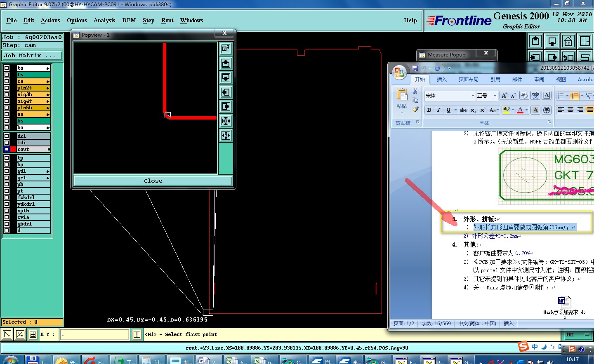Open the font color dropdown arrow in Word
This screenshot has width=594, height=364.
(x=527, y=110)
